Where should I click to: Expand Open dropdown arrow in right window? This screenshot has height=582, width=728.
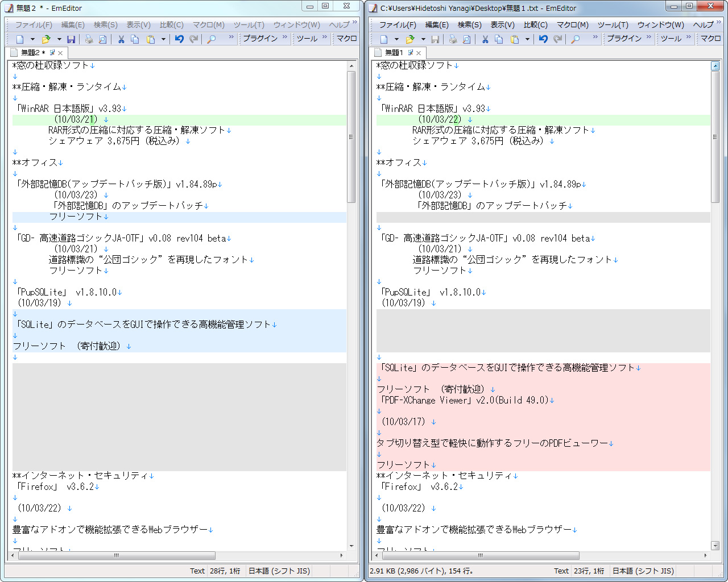pyautogui.click(x=423, y=39)
